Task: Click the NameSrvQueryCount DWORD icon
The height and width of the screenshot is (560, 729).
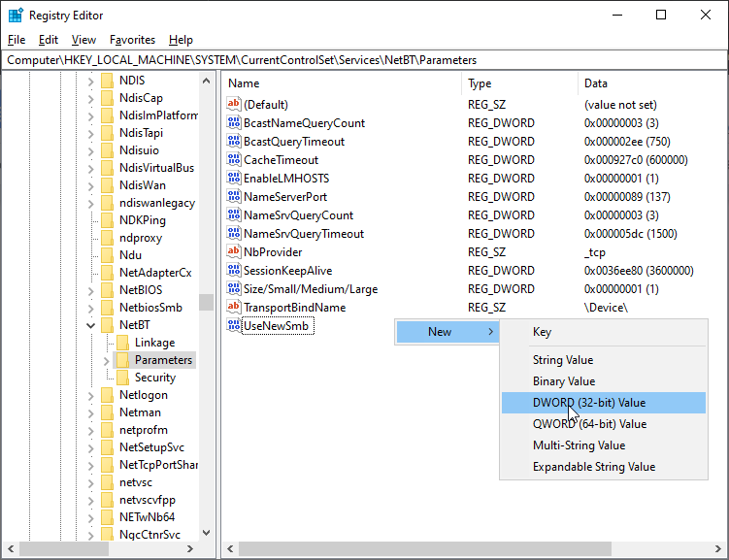Action: (x=234, y=214)
